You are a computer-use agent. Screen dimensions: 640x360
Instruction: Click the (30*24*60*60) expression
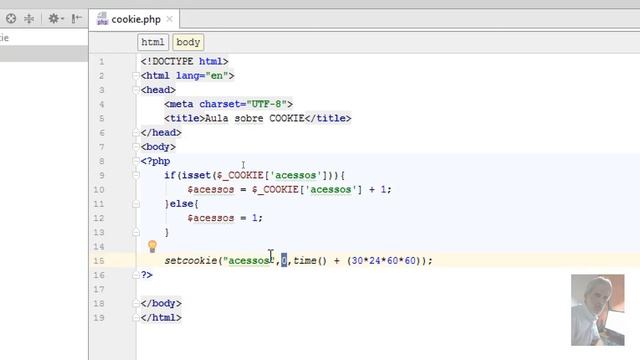[383, 260]
